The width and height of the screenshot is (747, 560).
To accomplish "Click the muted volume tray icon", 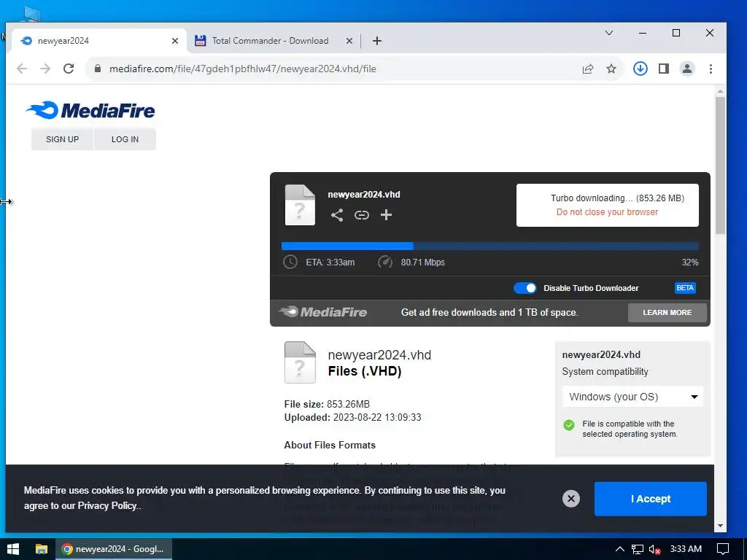I will coord(654,549).
